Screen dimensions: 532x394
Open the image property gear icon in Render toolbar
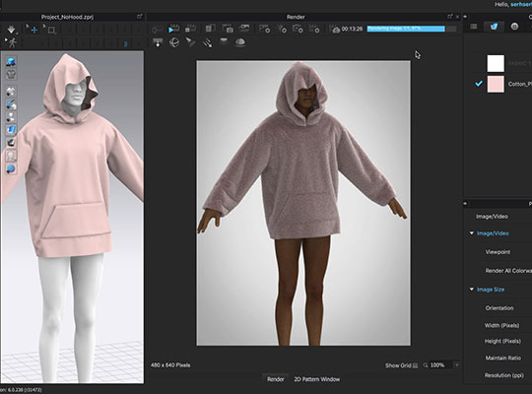point(265,29)
